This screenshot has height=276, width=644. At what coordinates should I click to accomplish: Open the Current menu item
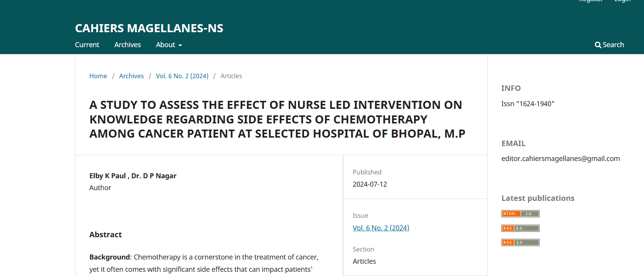87,45
